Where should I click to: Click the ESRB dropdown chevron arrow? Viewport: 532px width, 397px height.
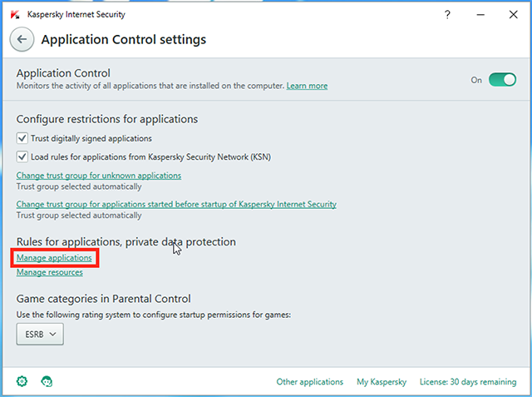[x=52, y=335]
